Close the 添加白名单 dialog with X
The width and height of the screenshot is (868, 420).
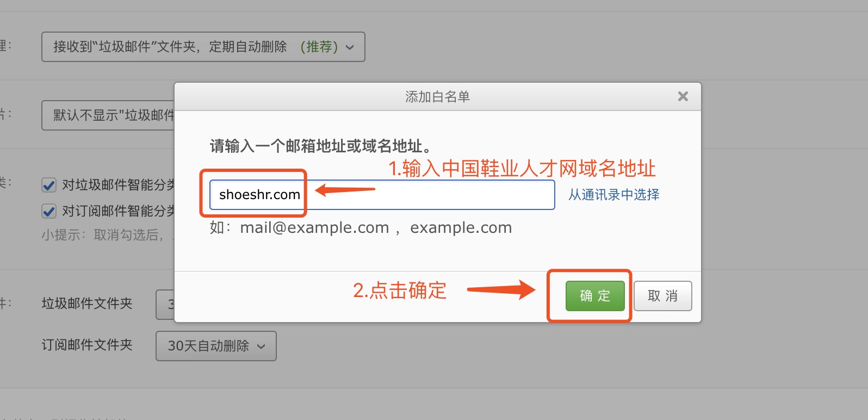[683, 96]
